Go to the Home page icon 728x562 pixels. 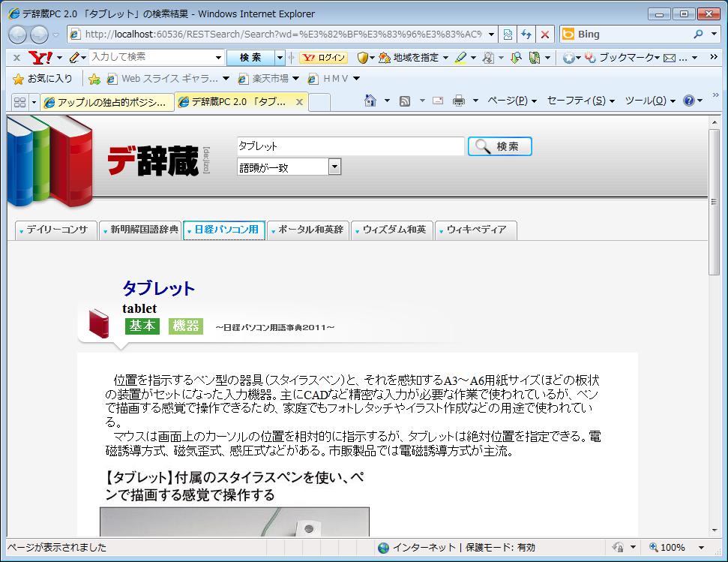tap(370, 101)
